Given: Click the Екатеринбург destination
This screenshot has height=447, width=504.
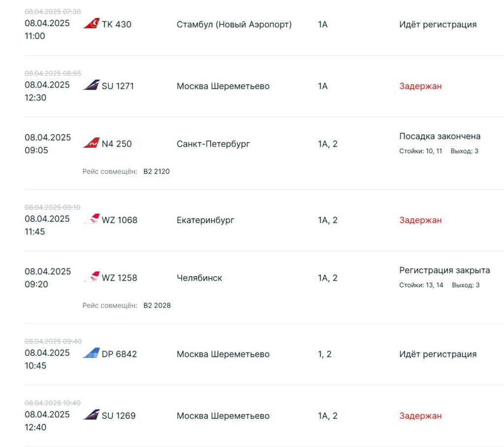Looking at the screenshot, I should click(x=205, y=220).
